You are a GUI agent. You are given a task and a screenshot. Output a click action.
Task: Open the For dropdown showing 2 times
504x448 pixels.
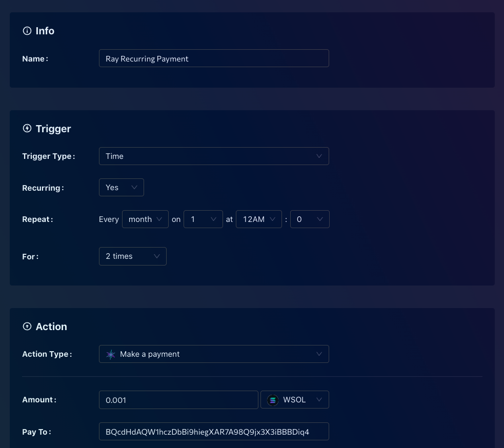coord(132,256)
